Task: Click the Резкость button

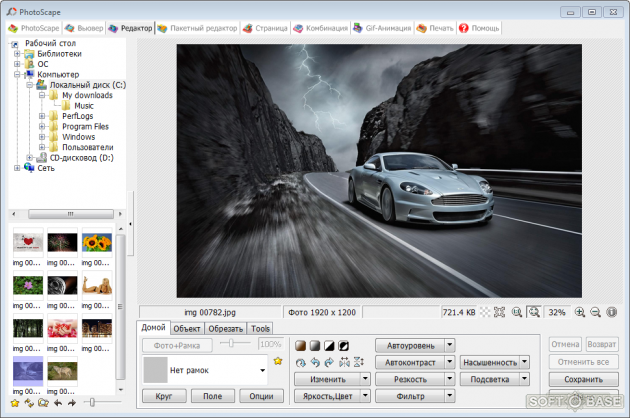Action: (410, 380)
